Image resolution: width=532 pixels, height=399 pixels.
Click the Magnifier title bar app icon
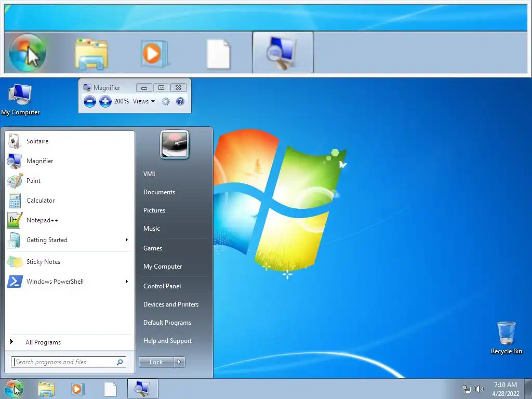87,87
